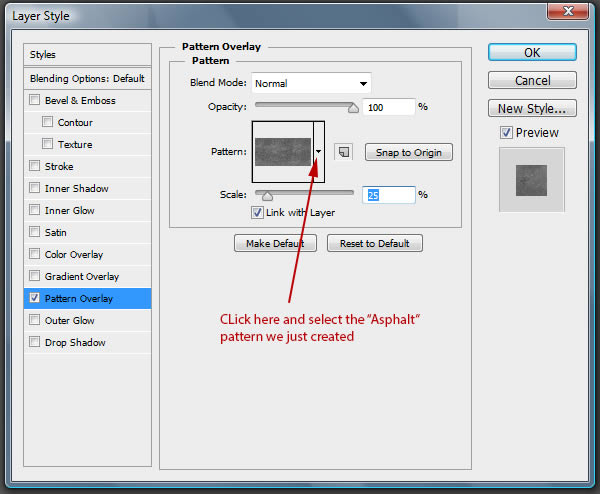
Task: Open the Drop Shadow settings label
Action: [75, 342]
